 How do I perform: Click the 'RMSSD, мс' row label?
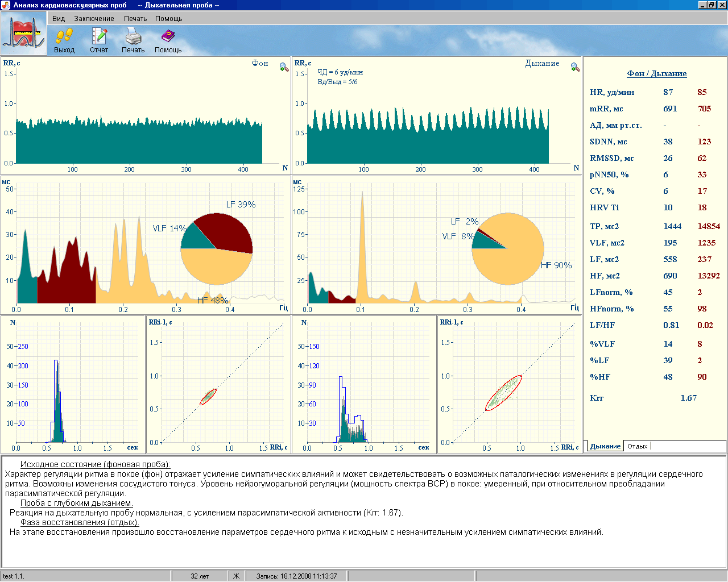[x=611, y=158]
